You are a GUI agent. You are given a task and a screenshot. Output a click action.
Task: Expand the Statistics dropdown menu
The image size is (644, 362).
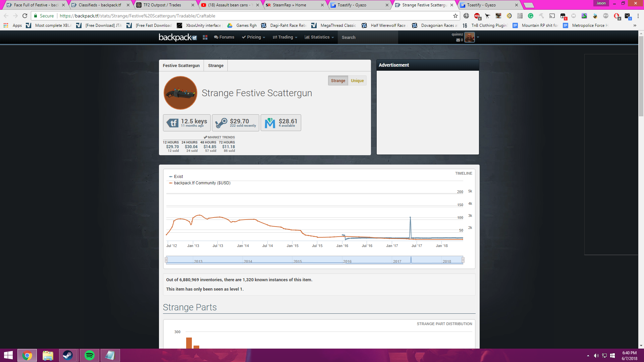pos(319,37)
